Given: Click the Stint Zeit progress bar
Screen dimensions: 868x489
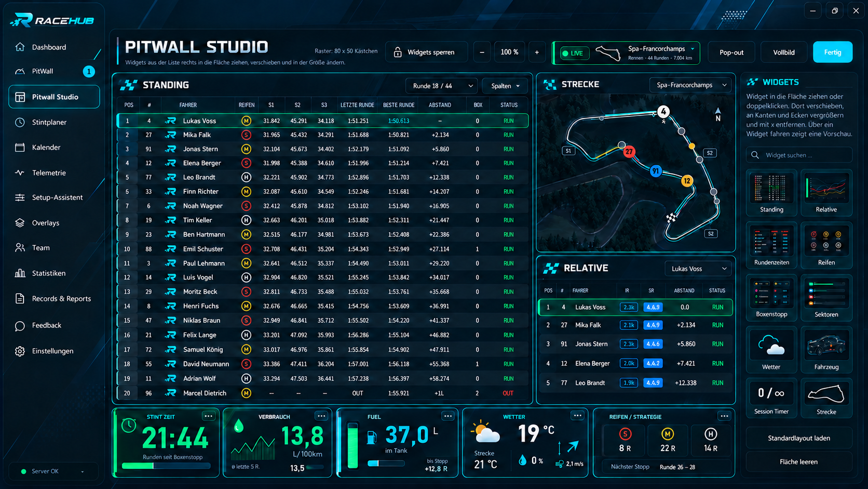Looking at the screenshot, I should tap(166, 466).
